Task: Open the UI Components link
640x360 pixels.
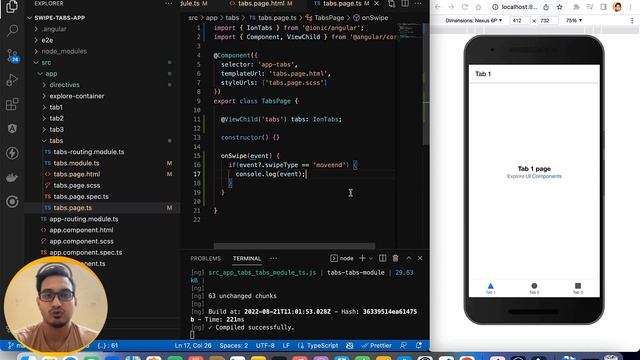Action: pyautogui.click(x=543, y=176)
